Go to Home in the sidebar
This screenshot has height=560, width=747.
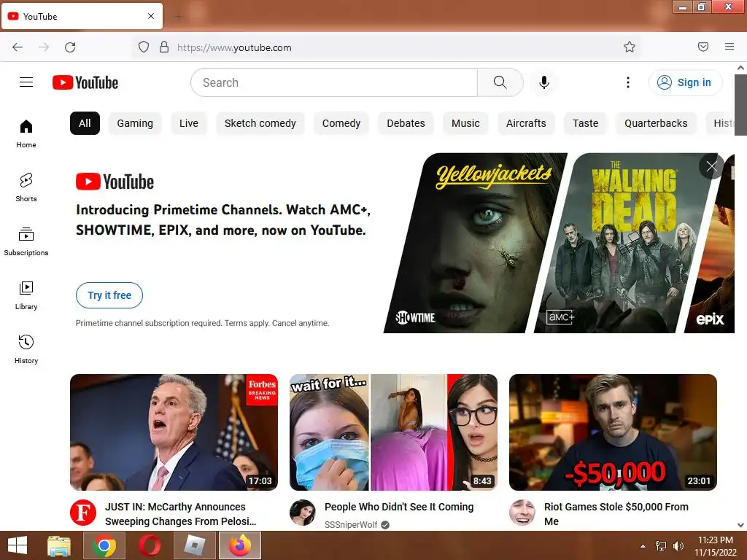pyautogui.click(x=26, y=134)
